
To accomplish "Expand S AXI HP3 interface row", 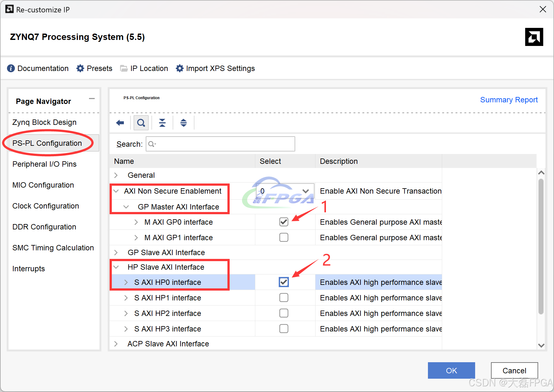I will 126,329.
